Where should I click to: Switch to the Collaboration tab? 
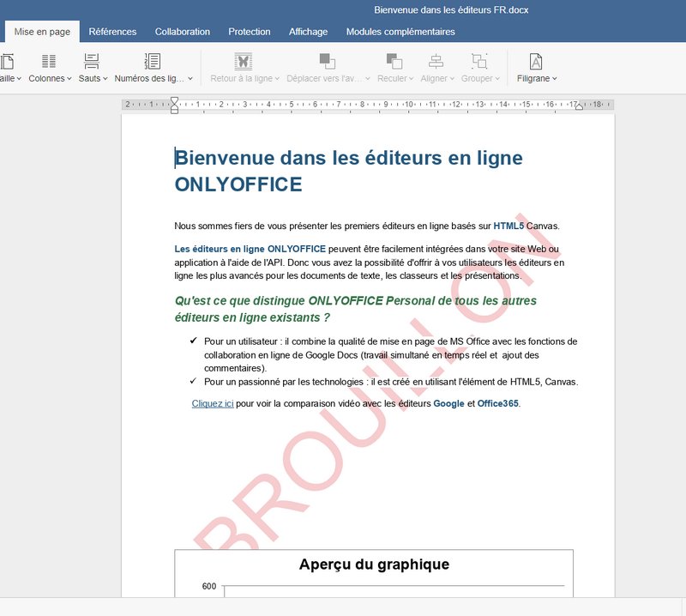click(x=183, y=32)
